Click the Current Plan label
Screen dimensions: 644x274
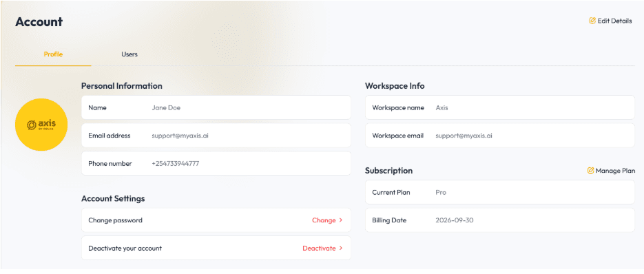(x=391, y=192)
